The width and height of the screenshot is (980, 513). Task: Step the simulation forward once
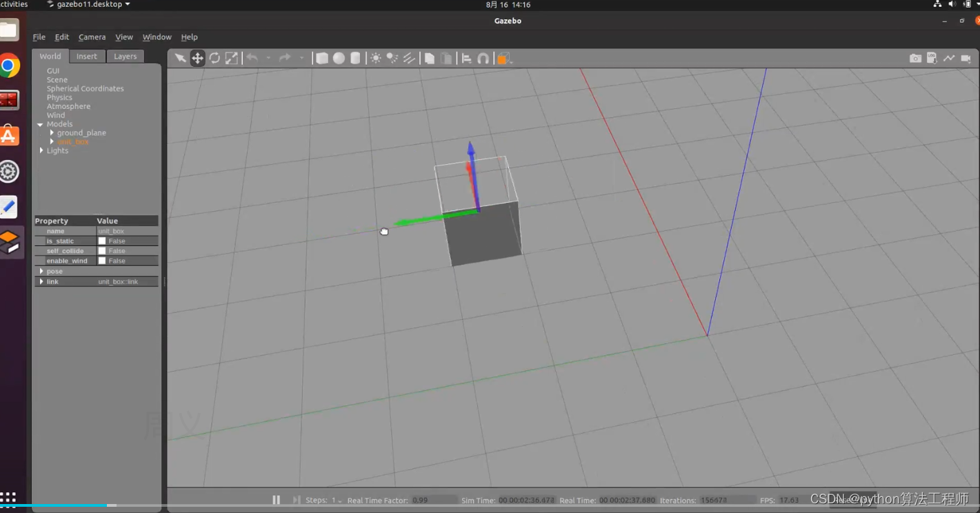click(296, 500)
